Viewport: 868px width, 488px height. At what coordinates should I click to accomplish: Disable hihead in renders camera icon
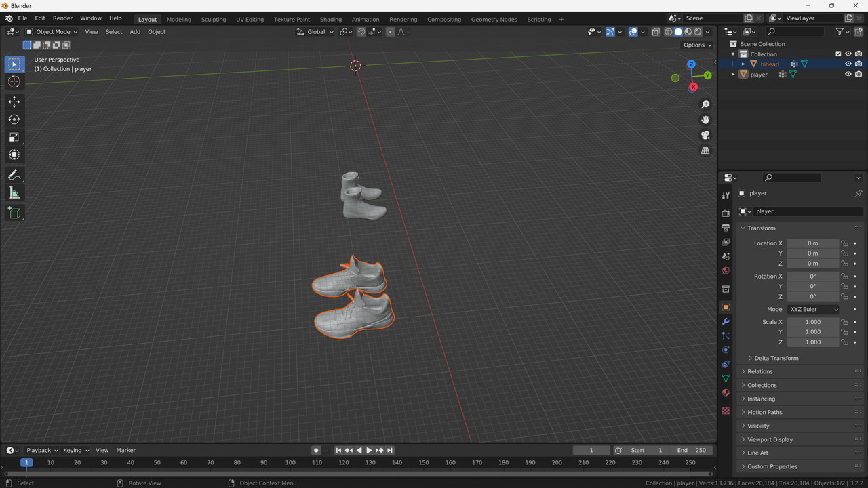point(859,64)
